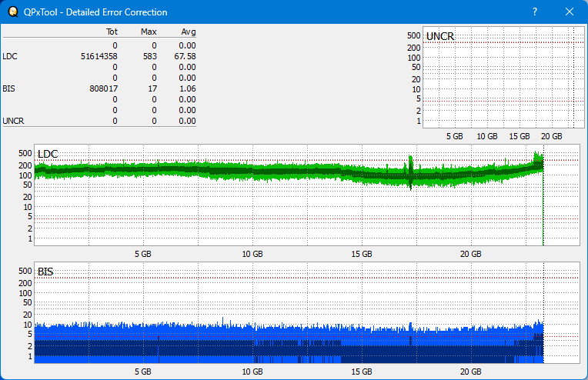Click the Tot column header

coord(112,32)
